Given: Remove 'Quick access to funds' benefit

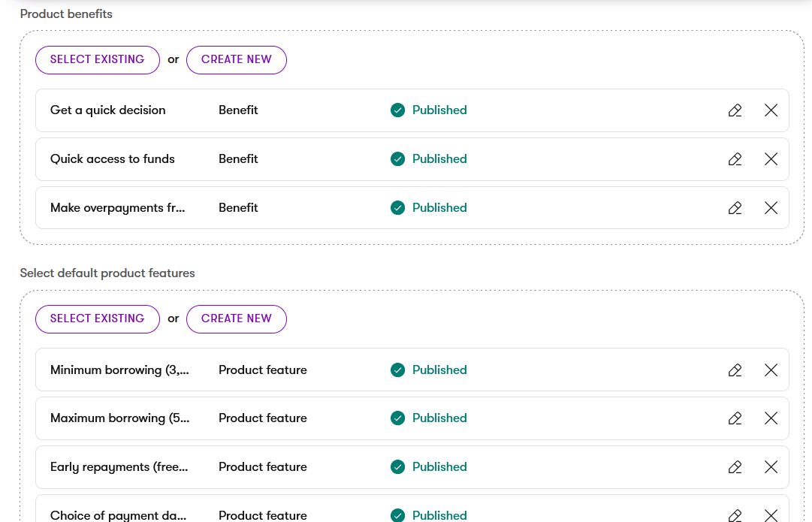Looking at the screenshot, I should pyautogui.click(x=771, y=159).
